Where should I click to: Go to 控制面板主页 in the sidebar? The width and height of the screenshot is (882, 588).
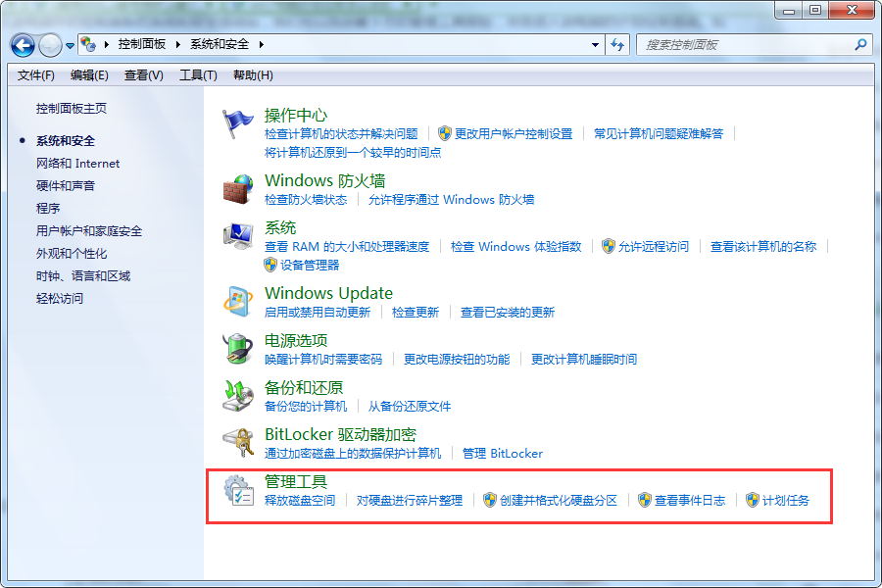[x=72, y=109]
